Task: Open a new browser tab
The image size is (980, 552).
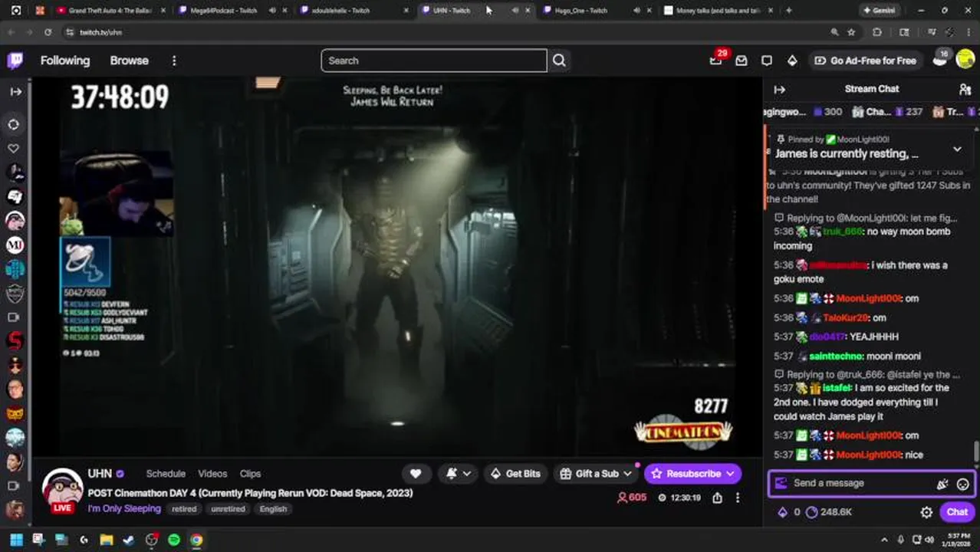Action: [788, 11]
